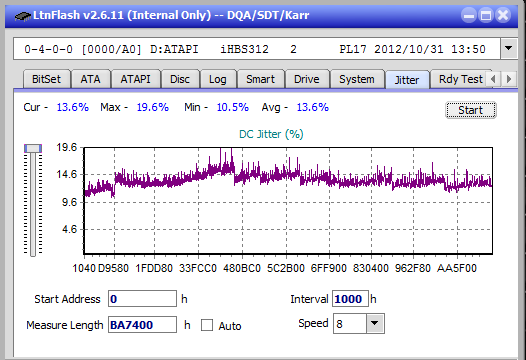Click the vertical scale slider handle

pyautogui.click(x=33, y=148)
